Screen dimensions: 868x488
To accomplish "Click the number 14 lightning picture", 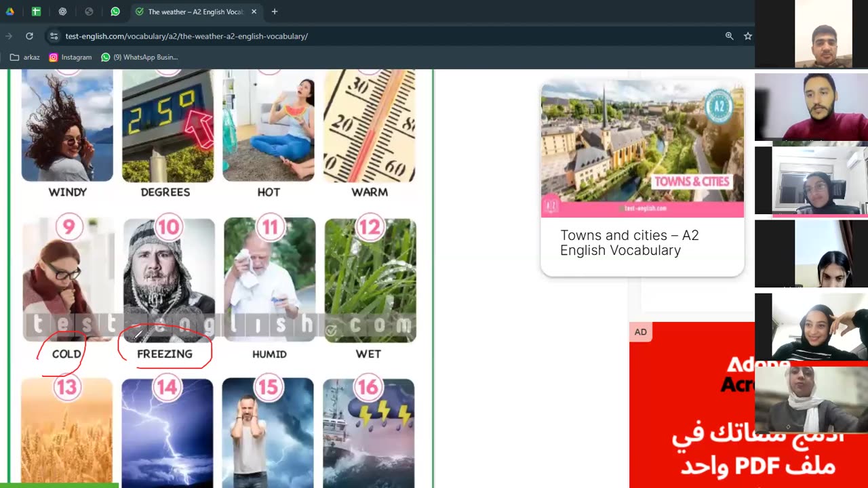I will click(x=167, y=433).
